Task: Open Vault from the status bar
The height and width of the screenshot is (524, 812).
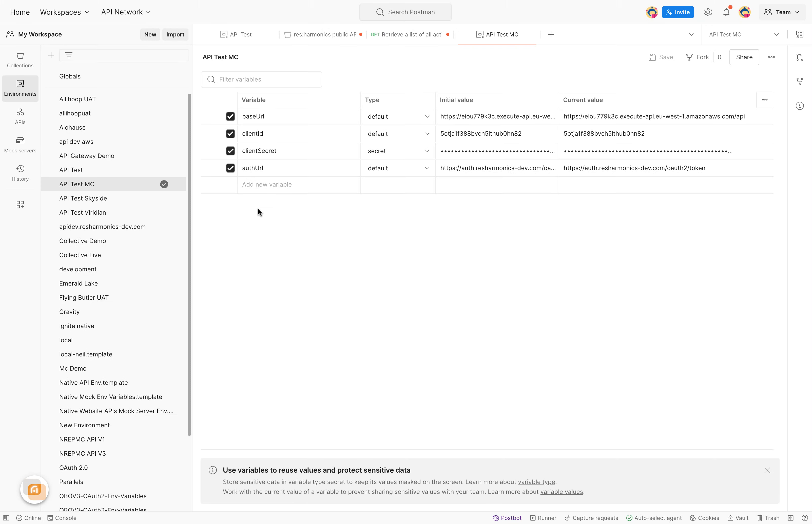Action: [738, 518]
